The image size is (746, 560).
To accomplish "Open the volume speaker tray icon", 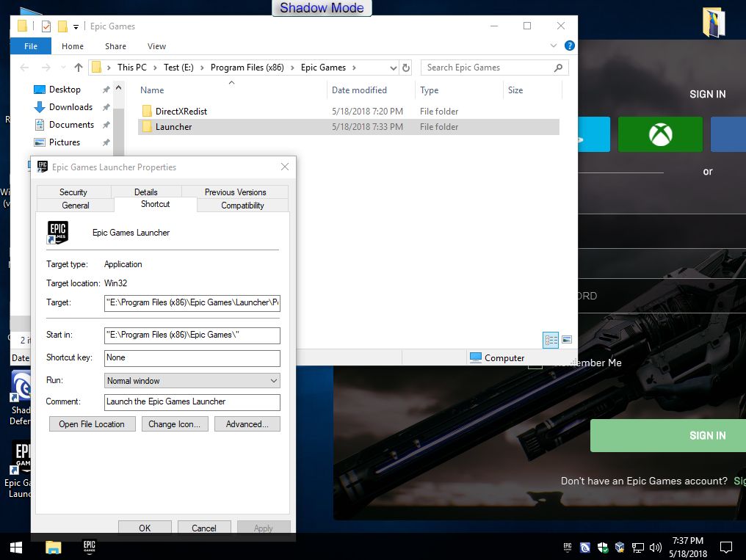I will click(x=656, y=548).
